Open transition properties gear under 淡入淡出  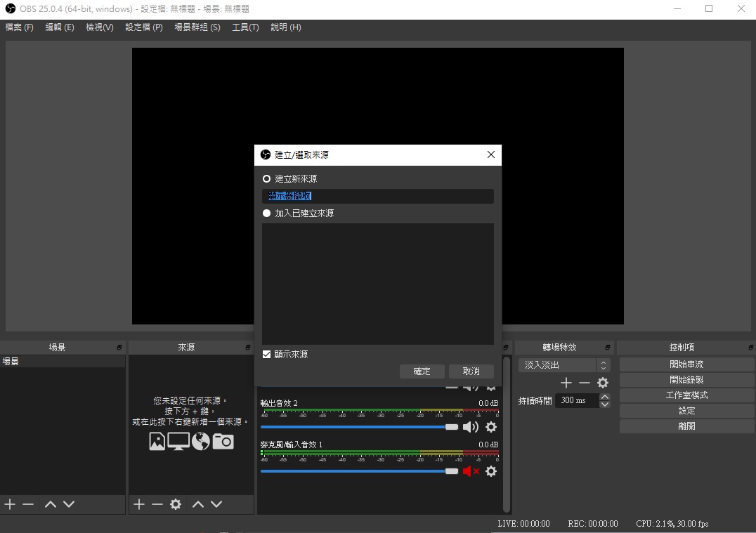tap(603, 383)
